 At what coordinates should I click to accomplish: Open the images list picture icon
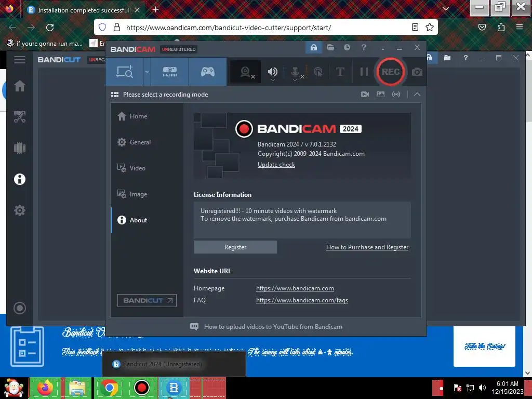pos(380,95)
